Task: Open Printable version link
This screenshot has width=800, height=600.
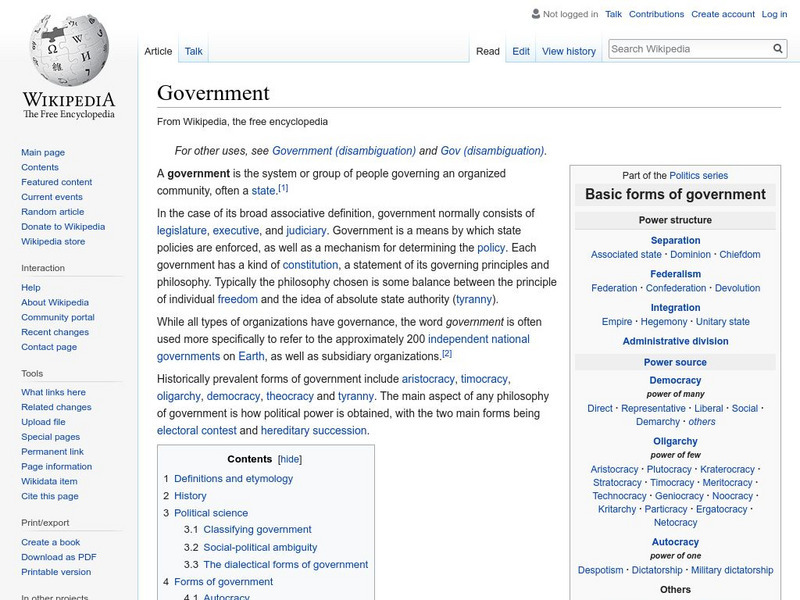Action: point(56,571)
